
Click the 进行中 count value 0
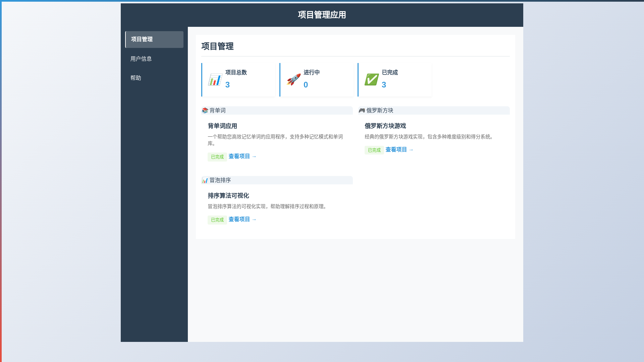306,85
